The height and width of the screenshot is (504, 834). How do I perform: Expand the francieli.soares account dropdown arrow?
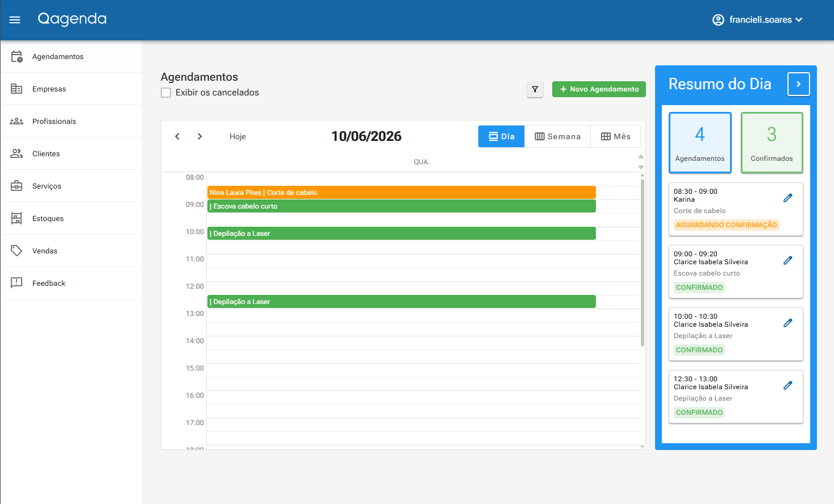[x=799, y=20]
